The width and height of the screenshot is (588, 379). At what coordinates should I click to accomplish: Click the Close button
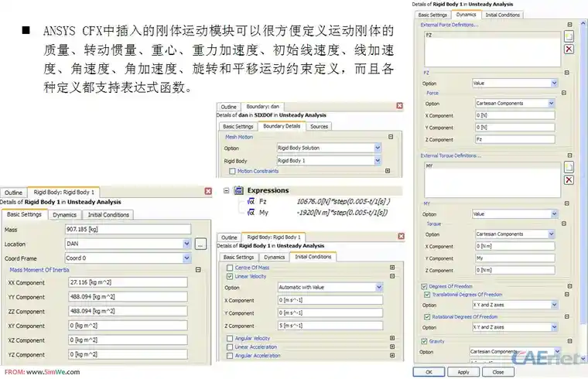(498, 372)
